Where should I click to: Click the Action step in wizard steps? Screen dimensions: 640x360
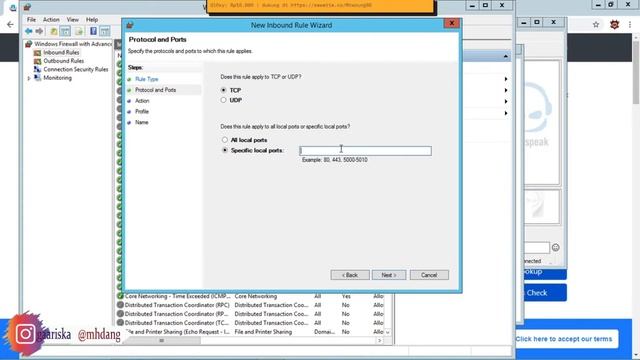pyautogui.click(x=142, y=101)
